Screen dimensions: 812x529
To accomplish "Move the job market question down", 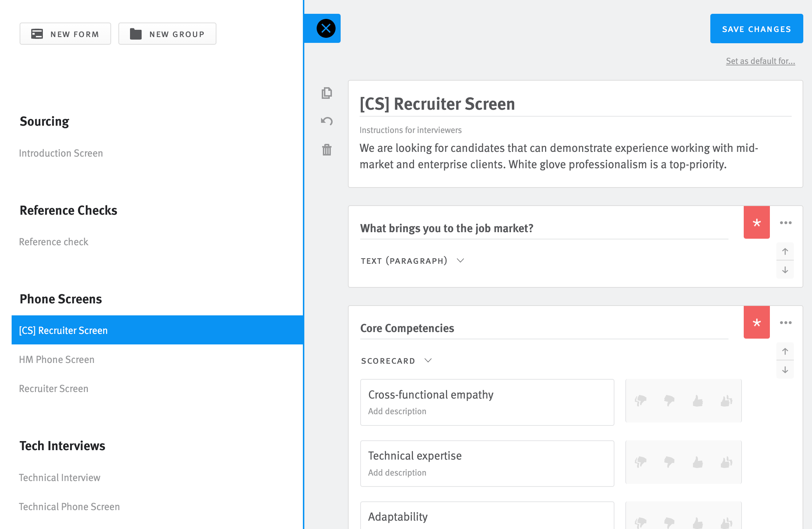I will (x=785, y=270).
